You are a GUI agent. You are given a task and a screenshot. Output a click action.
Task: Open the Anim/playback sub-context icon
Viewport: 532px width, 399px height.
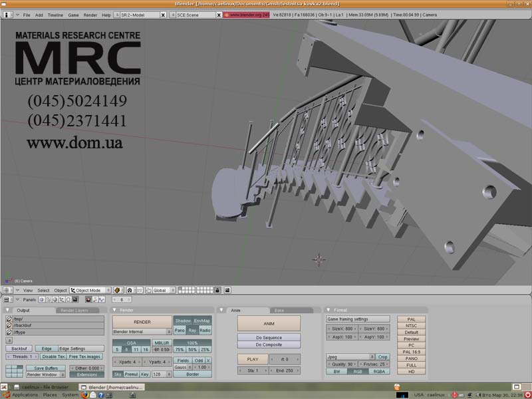95,300
